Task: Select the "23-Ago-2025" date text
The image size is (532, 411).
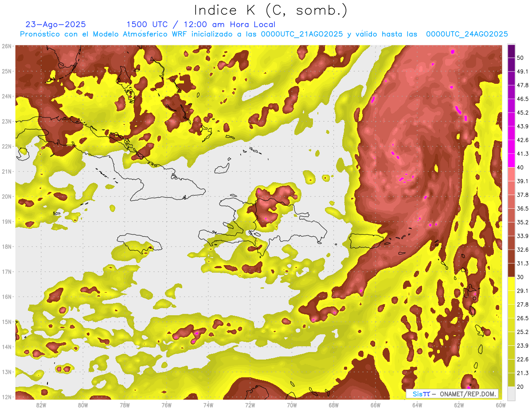Action: tap(56, 24)
